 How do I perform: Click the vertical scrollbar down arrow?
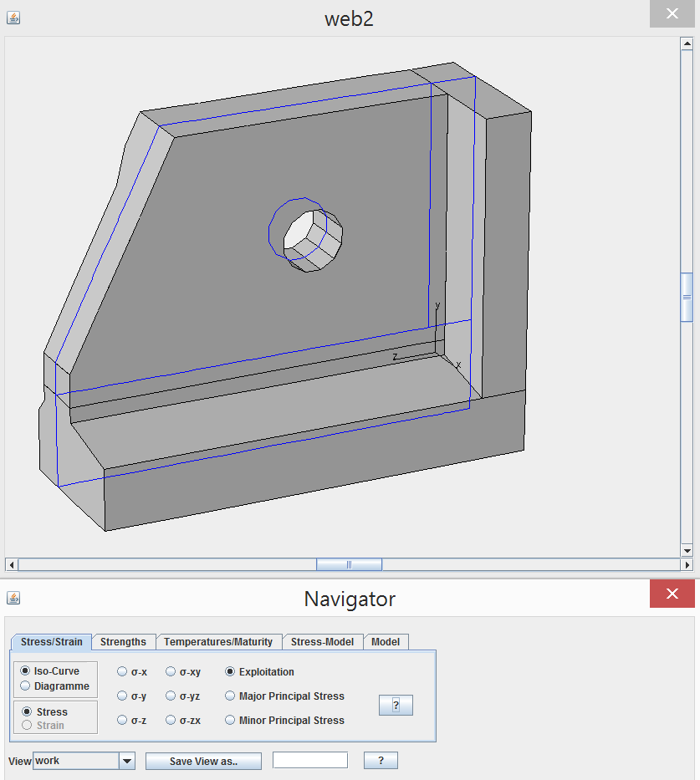[687, 550]
